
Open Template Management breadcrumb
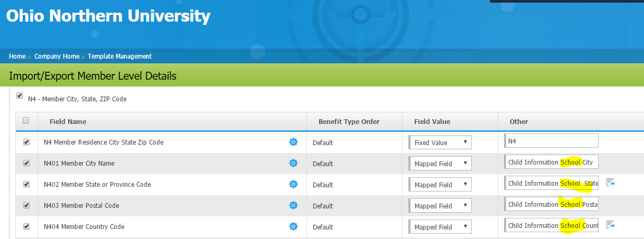click(x=119, y=56)
